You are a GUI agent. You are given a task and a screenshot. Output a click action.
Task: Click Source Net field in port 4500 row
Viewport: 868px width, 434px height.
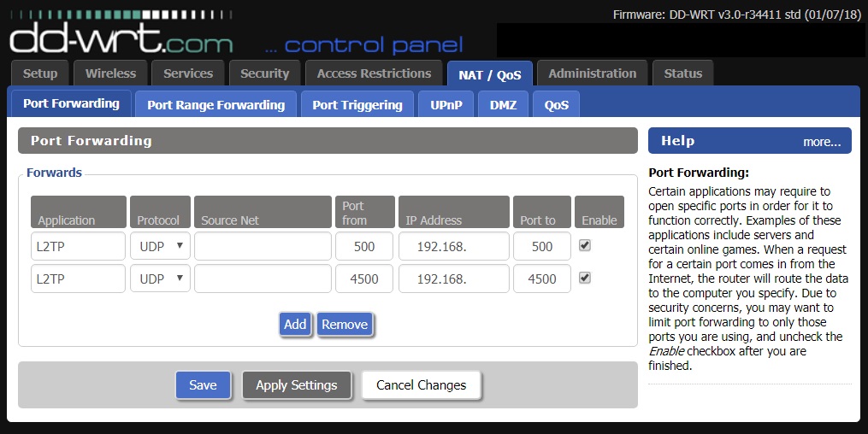click(x=263, y=279)
